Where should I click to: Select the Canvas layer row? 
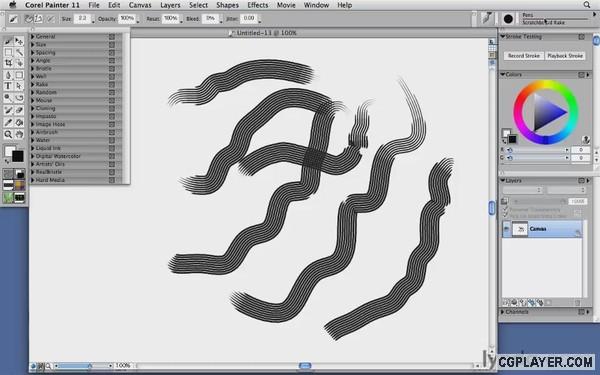pyautogui.click(x=542, y=229)
